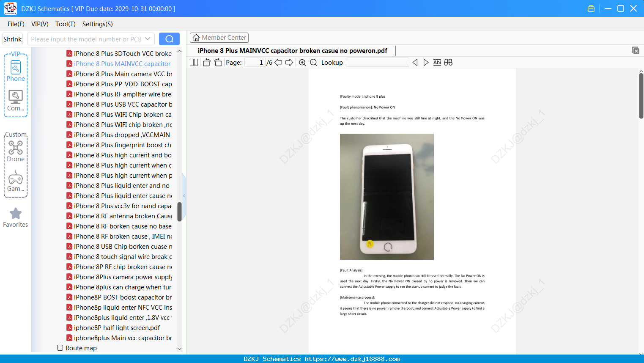Click the file tree vertical scrollbar thumb
Screen dimensions: 644x363
(179, 212)
